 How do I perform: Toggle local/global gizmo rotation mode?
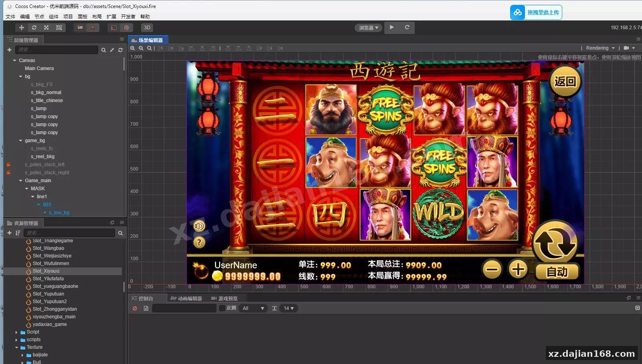(x=93, y=28)
